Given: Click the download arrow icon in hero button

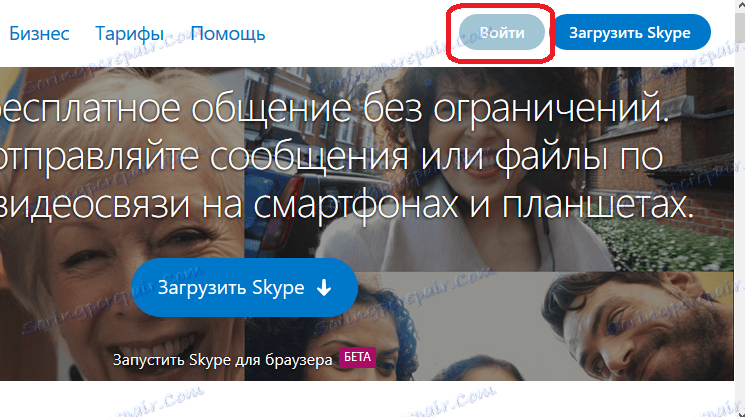Looking at the screenshot, I should point(324,287).
